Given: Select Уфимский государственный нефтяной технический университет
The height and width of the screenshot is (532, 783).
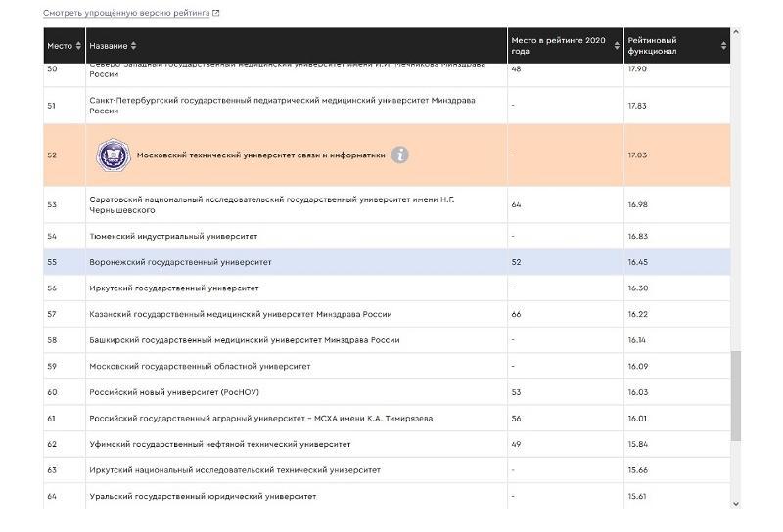Looking at the screenshot, I should coord(219,444).
